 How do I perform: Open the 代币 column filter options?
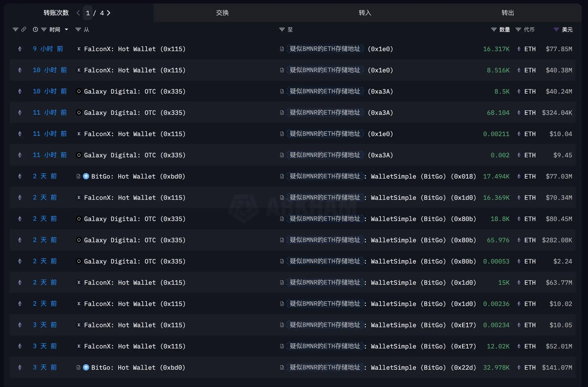coord(518,29)
